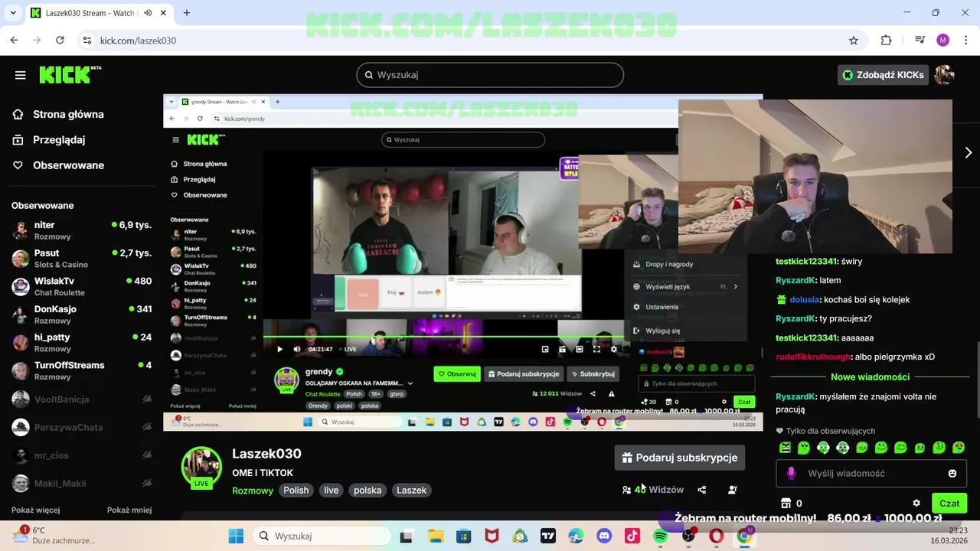Click the moderator user icon beside share
The width and height of the screenshot is (980, 551).
click(733, 490)
